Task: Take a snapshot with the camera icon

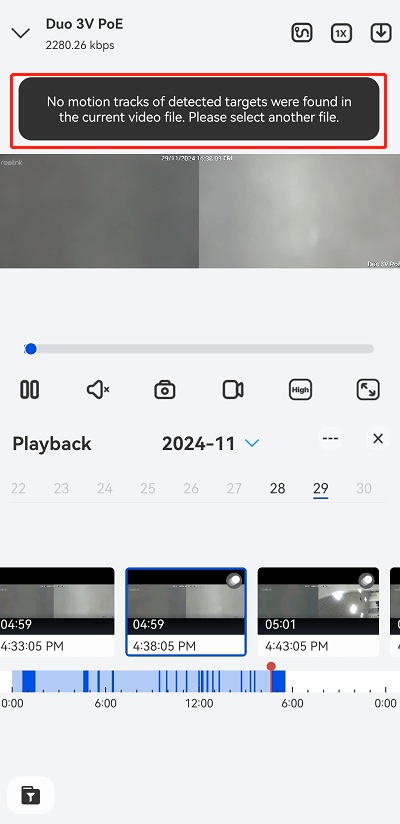Action: [x=165, y=390]
